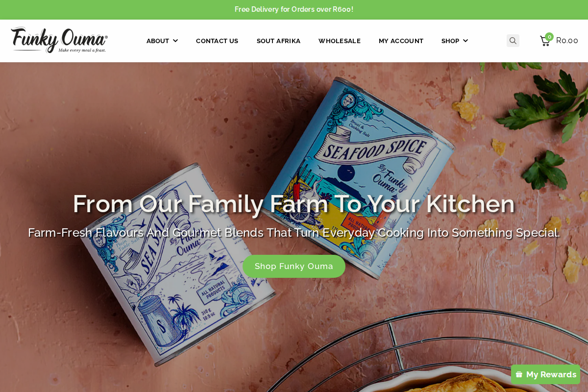Click the Funky Ouma logo
The width and height of the screenshot is (588, 392).
[x=59, y=40]
